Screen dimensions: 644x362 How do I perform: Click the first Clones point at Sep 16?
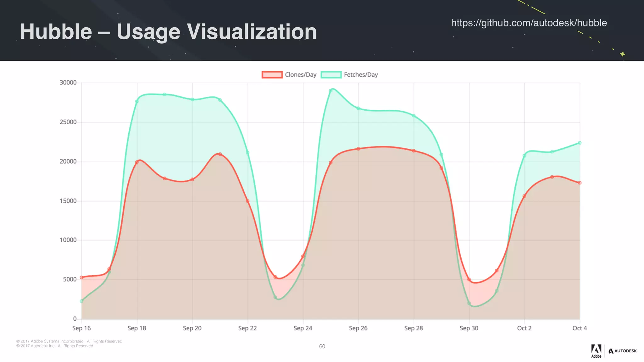pos(82,277)
